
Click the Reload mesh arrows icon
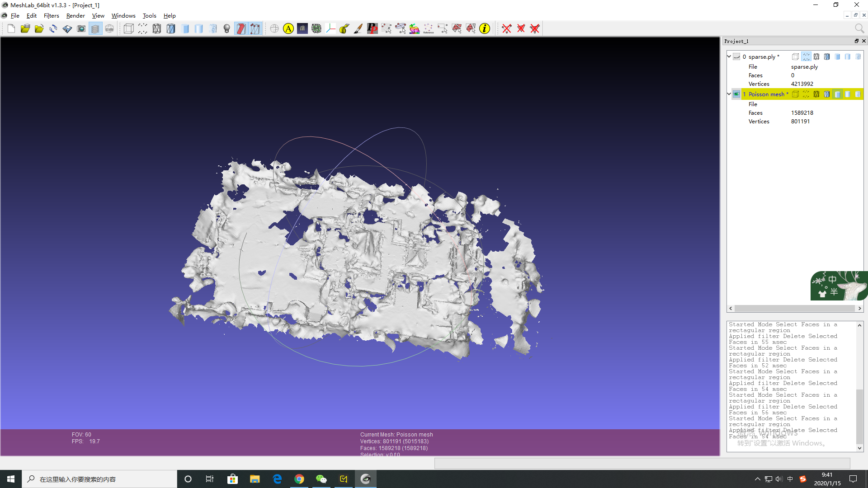53,29
